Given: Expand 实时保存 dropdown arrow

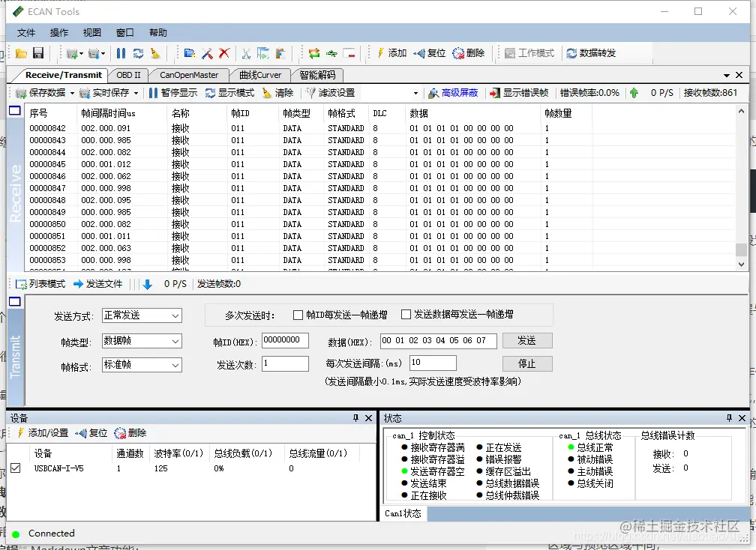Looking at the screenshot, I should pyautogui.click(x=136, y=93).
